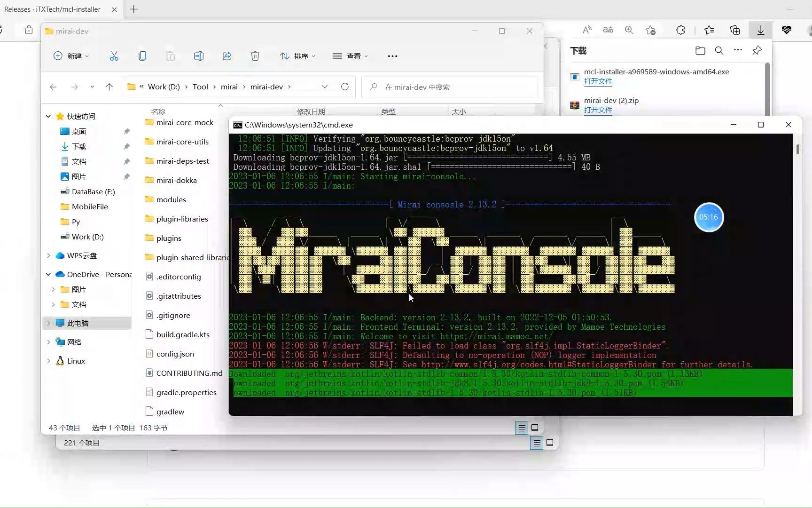
Task: Open the Sort (排序) dropdown
Action: coord(297,56)
